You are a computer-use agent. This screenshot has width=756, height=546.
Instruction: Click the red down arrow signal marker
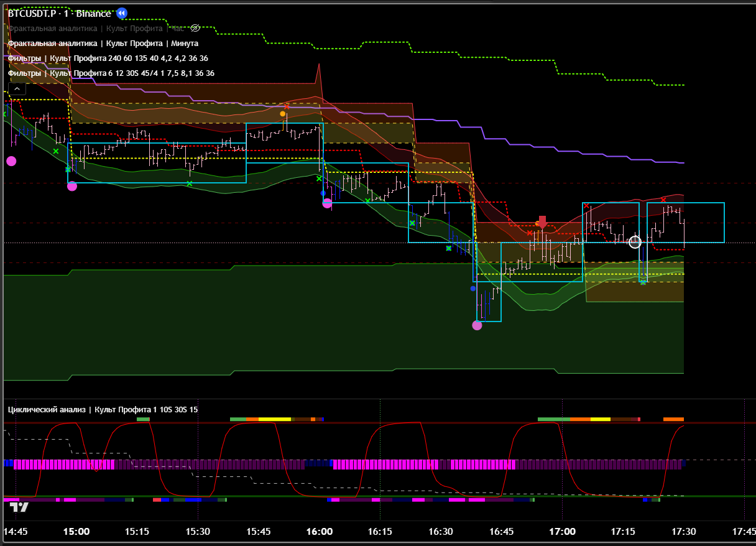pos(542,222)
